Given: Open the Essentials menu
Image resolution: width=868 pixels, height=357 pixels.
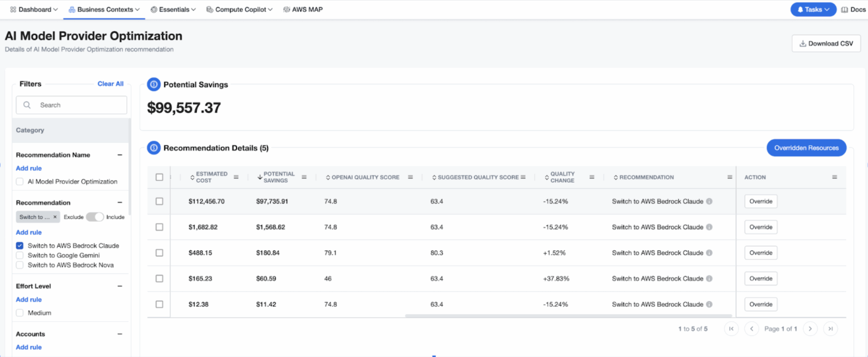Looking at the screenshot, I should [173, 9].
